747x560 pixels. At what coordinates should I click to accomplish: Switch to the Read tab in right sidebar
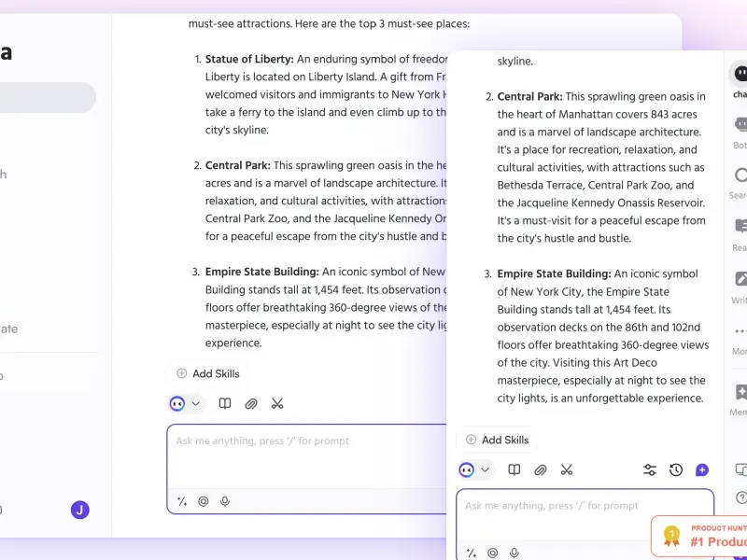pos(740,235)
